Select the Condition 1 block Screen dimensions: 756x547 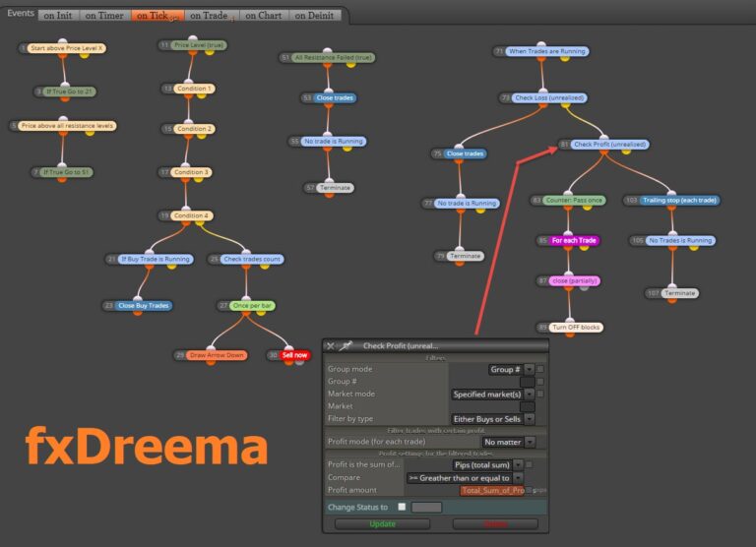194,89
